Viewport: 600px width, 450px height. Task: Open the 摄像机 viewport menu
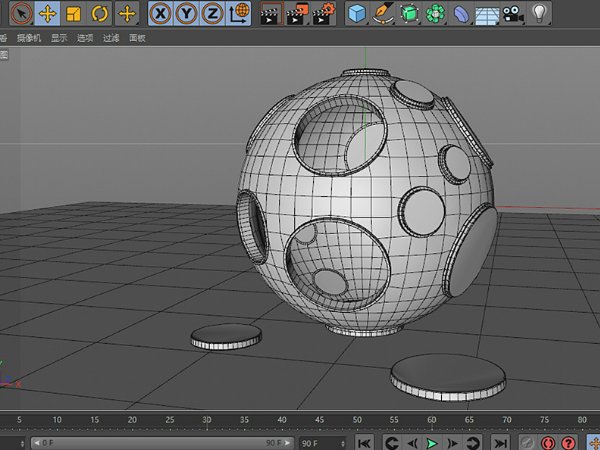[x=27, y=38]
